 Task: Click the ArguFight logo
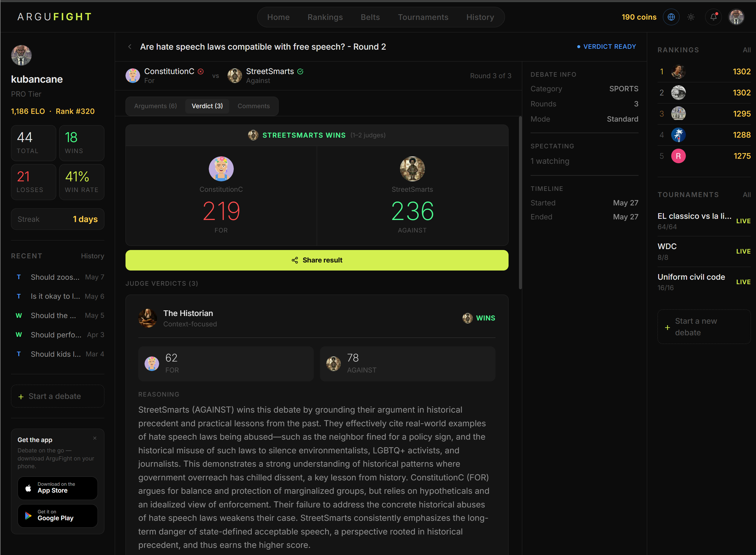pos(54,17)
